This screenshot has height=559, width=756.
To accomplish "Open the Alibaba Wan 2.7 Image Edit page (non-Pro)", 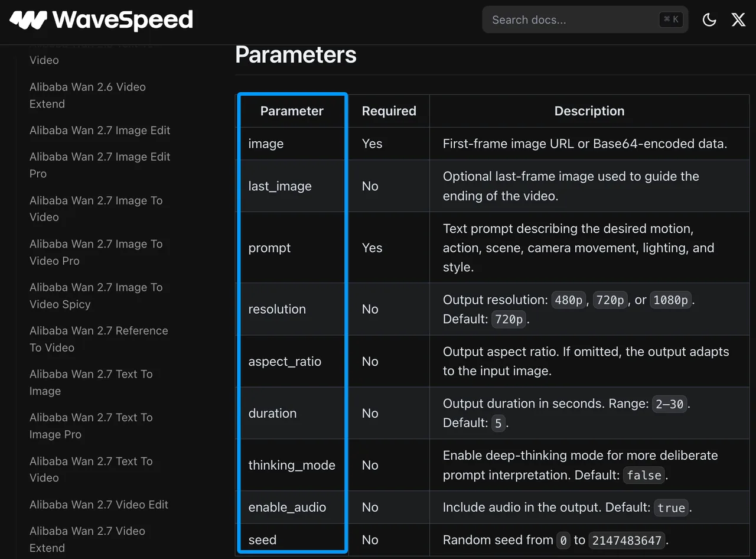I will coord(100,130).
